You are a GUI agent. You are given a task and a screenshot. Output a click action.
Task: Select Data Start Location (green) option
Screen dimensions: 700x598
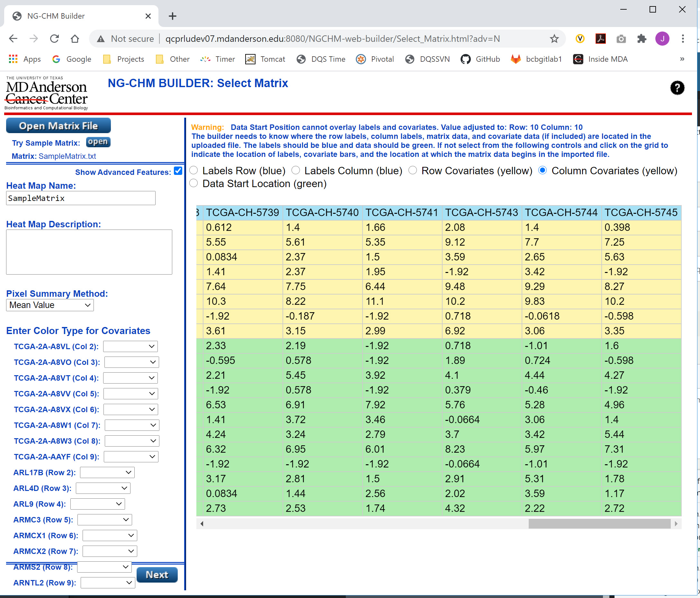coord(193,183)
